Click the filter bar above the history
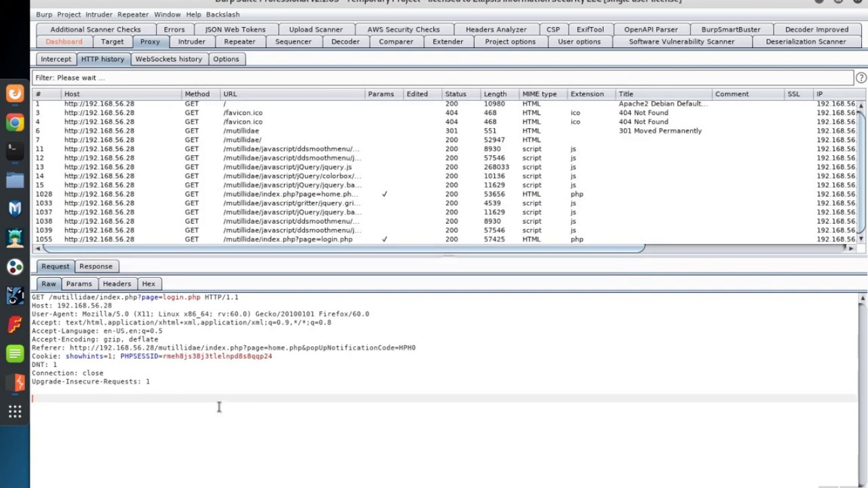 pos(442,78)
